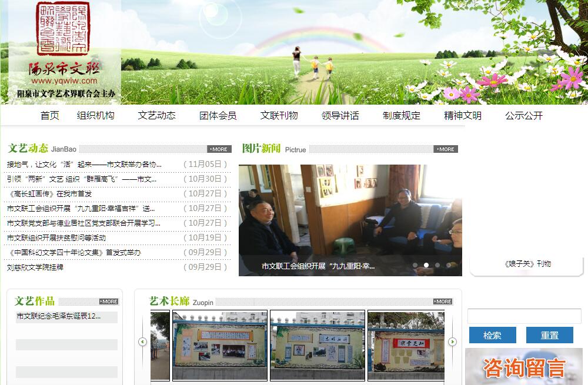
Task: Advance the 艺术长廊 gallery with right arrow
Action: point(452,342)
